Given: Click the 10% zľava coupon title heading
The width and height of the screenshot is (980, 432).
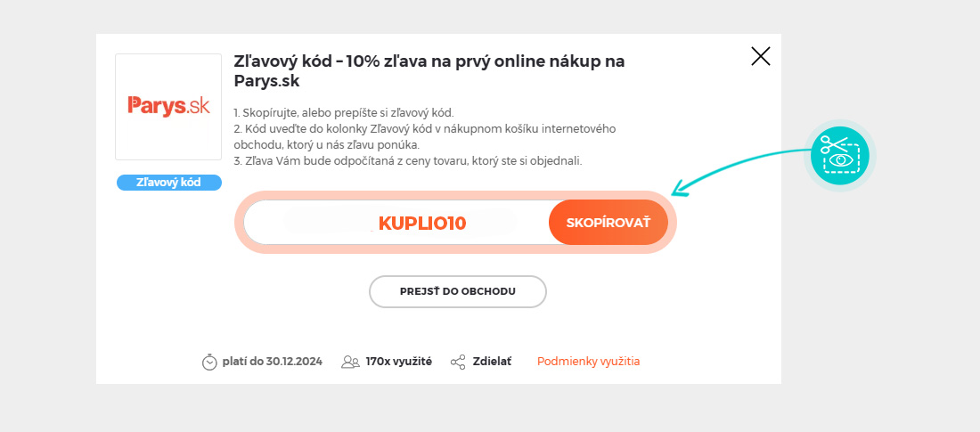Looking at the screenshot, I should pos(429,71).
